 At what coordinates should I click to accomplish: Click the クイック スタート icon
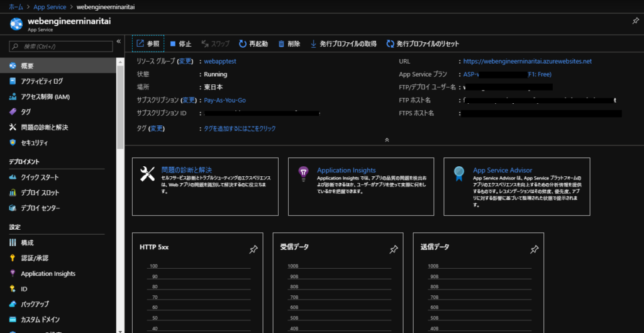pos(13,177)
